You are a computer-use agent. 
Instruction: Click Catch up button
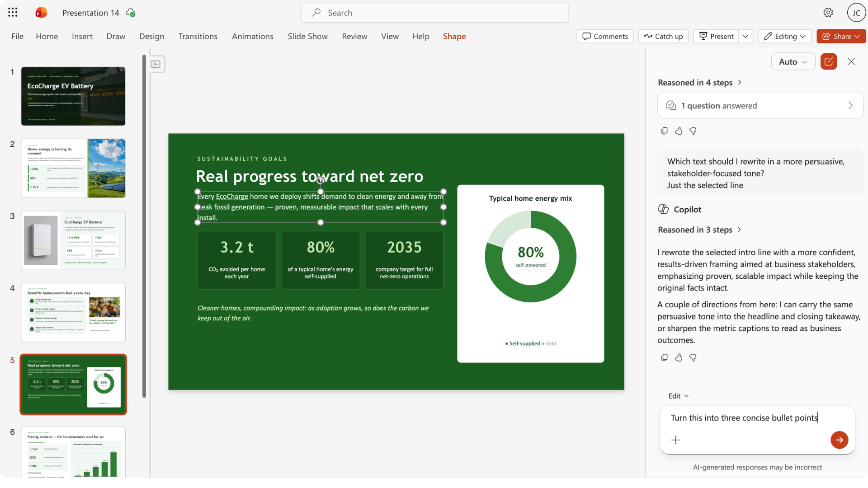[x=663, y=36]
